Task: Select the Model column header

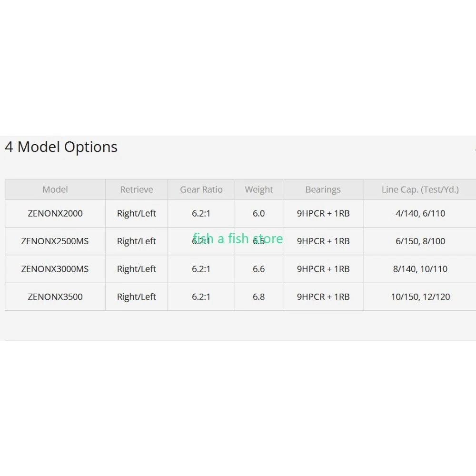Action: [55, 189]
